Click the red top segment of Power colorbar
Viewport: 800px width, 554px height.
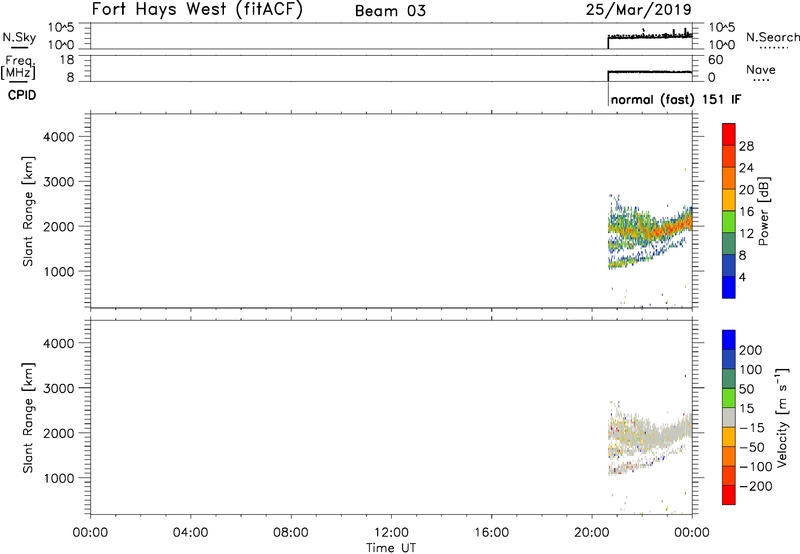(x=729, y=134)
